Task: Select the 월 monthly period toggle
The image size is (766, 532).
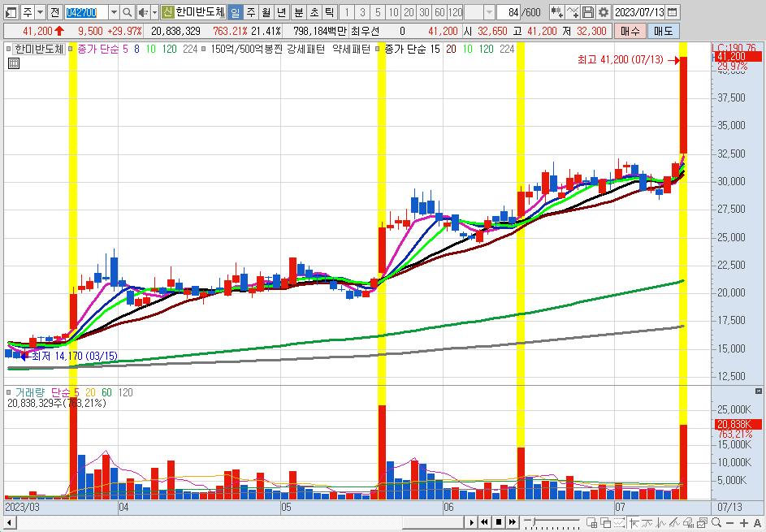Action: tap(266, 12)
